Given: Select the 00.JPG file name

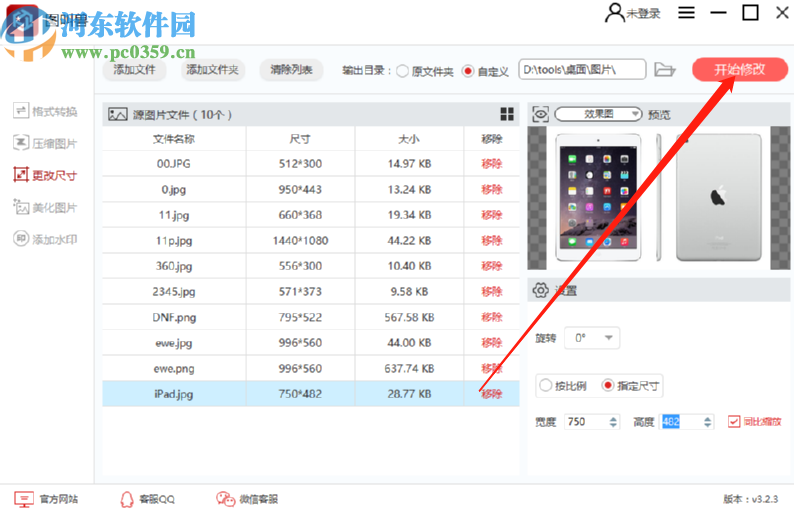Looking at the screenshot, I should (x=174, y=164).
